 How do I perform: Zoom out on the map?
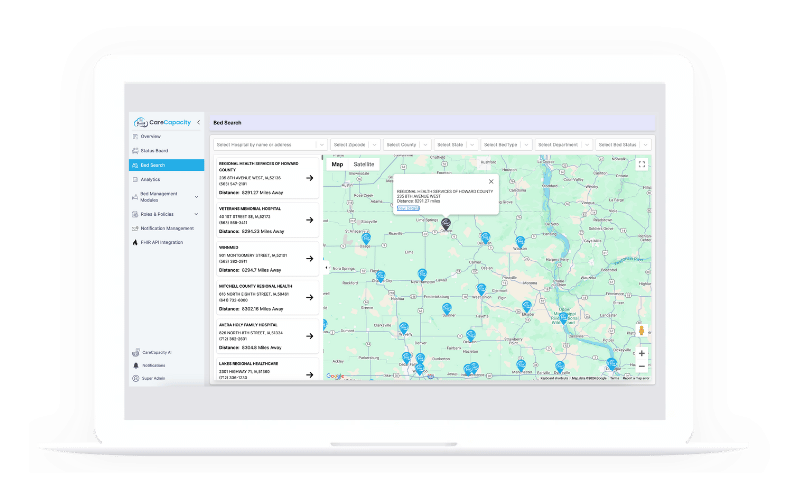(x=641, y=366)
